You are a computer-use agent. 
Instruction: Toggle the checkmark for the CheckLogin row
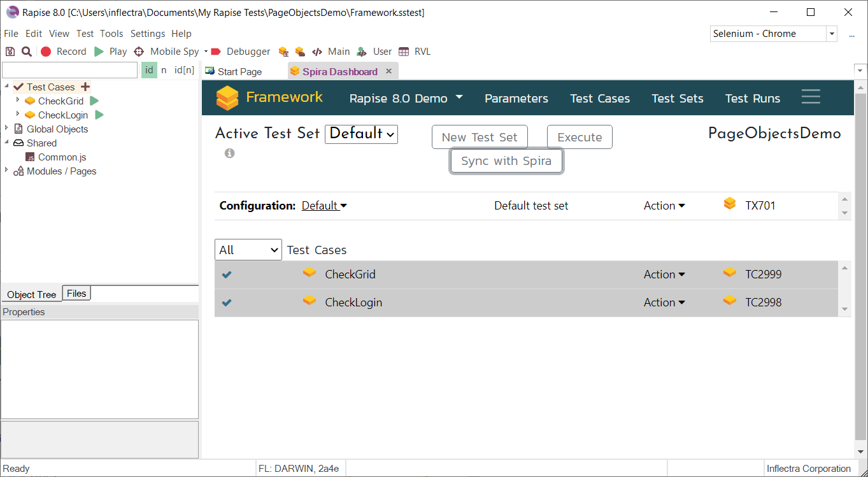(227, 303)
